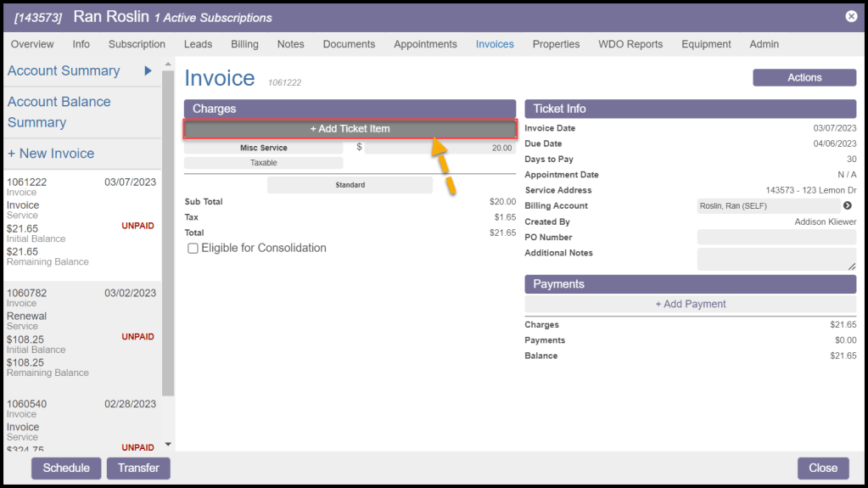Click the Billing Account arrow icon
Screen dimensions: 868x488
(847, 206)
